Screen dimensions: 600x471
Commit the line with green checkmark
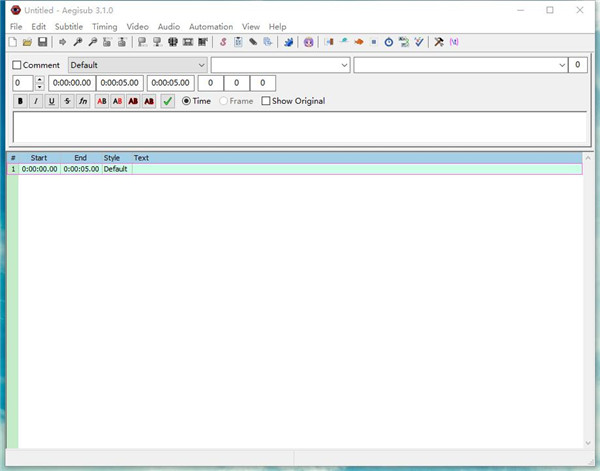[x=167, y=101]
